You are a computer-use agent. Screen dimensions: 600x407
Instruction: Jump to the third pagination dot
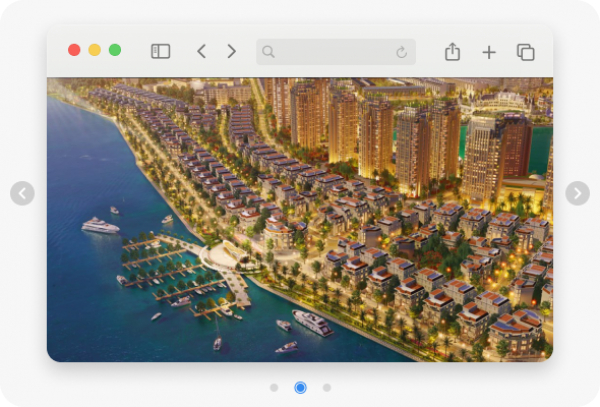click(326, 387)
